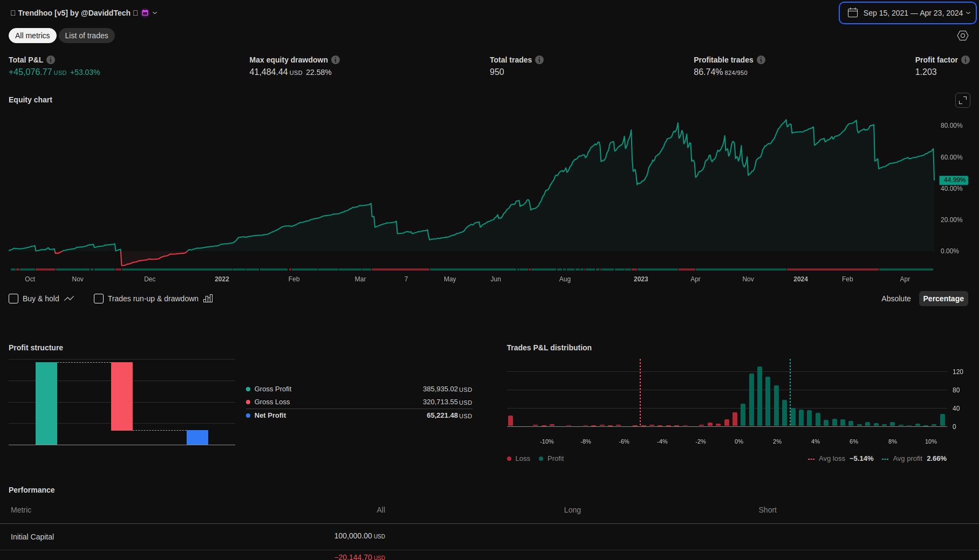Open the date range dropdown Sep 15, 2021

click(908, 13)
